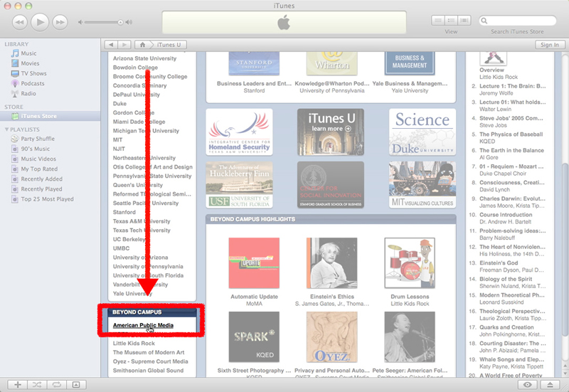Open Smithsonian Global Sound link

tap(148, 371)
